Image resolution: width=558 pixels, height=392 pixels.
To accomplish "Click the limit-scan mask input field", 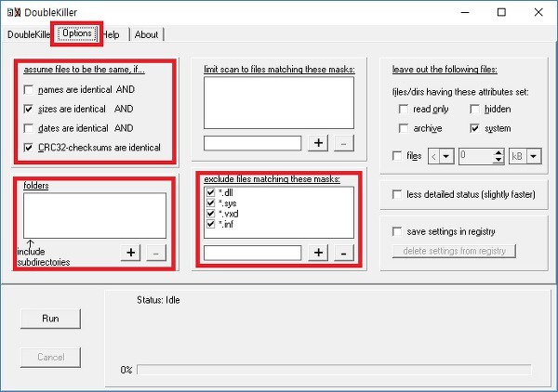I will pyautogui.click(x=252, y=143).
